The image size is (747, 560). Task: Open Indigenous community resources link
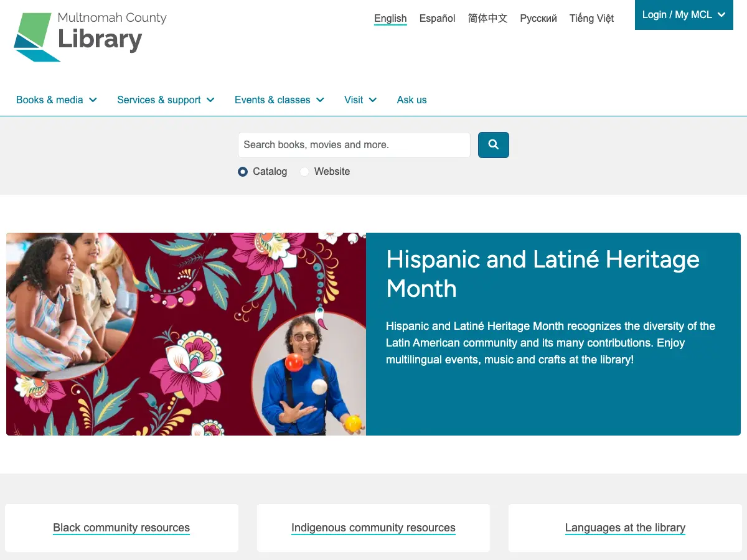pyautogui.click(x=374, y=528)
